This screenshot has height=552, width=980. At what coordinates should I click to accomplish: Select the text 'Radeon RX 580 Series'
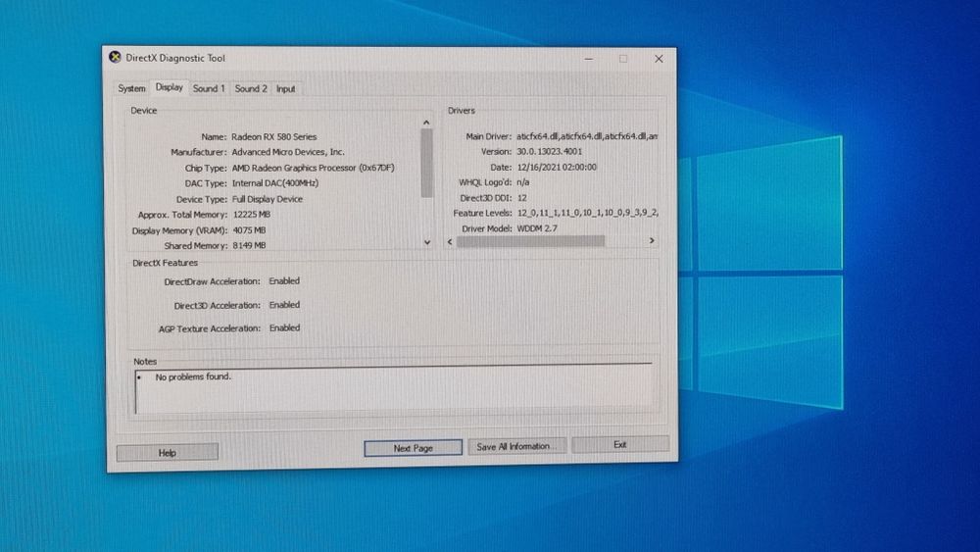click(273, 136)
